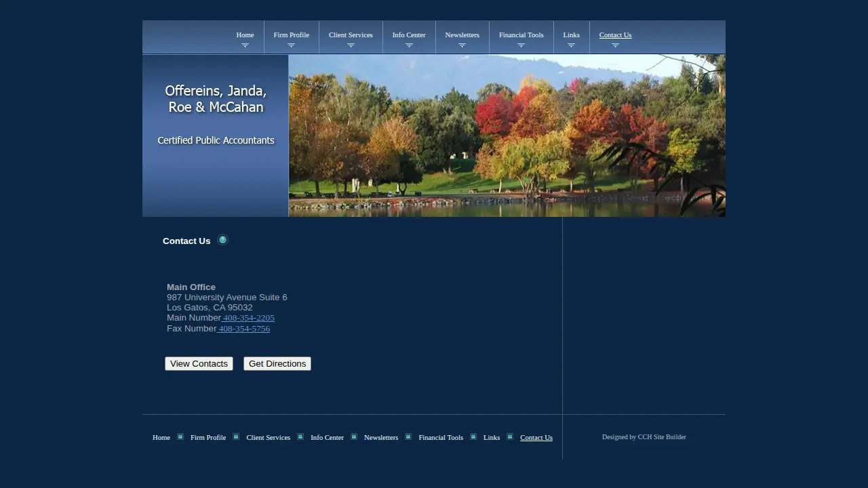Open Client Services link in the footer

(x=269, y=437)
